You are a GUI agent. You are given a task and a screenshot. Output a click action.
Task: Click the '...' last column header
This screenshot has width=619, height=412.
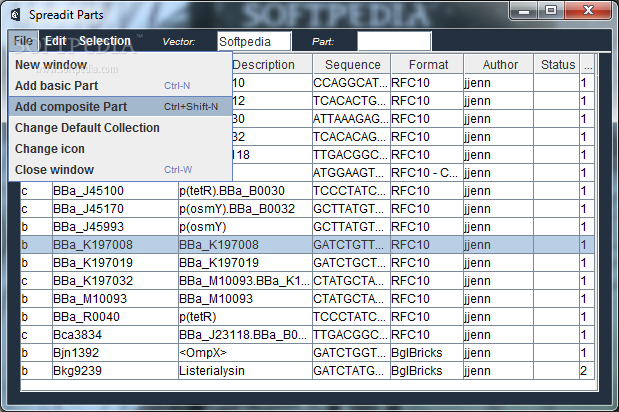(x=588, y=65)
